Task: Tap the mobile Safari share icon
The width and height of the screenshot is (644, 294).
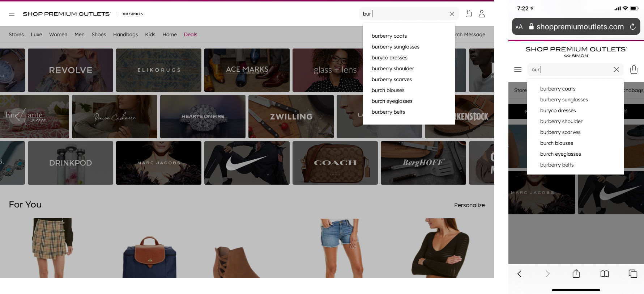Action: coord(576,274)
